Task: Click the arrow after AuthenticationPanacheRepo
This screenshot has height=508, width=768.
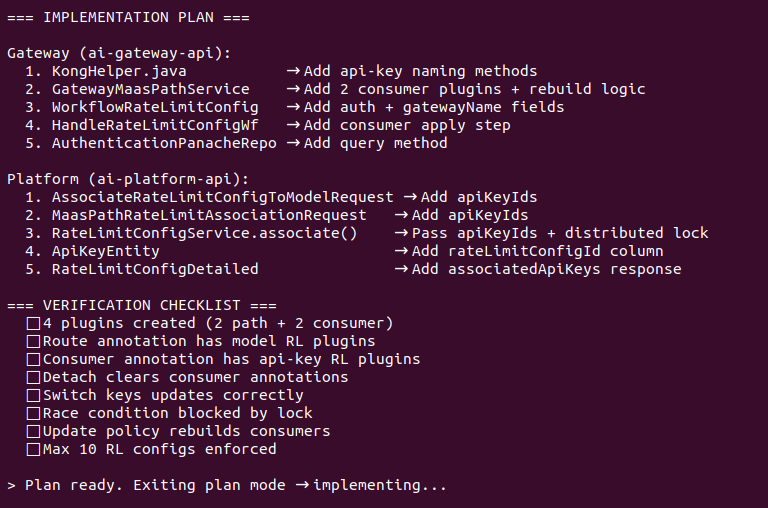Action: click(x=293, y=144)
